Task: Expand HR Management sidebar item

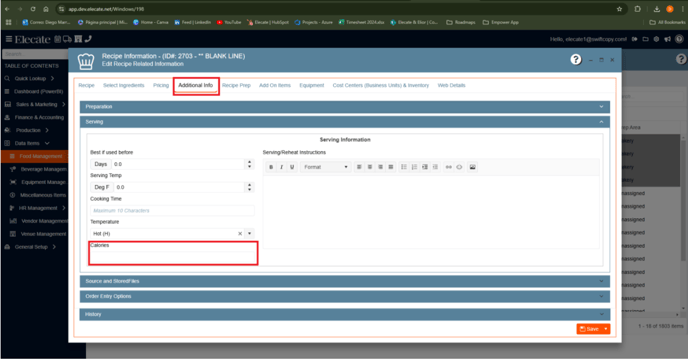Action: coord(64,208)
